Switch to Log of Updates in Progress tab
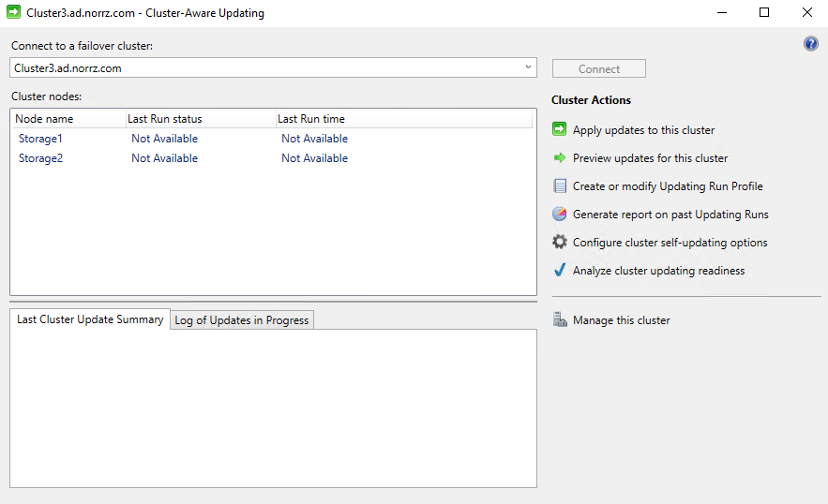 click(242, 320)
